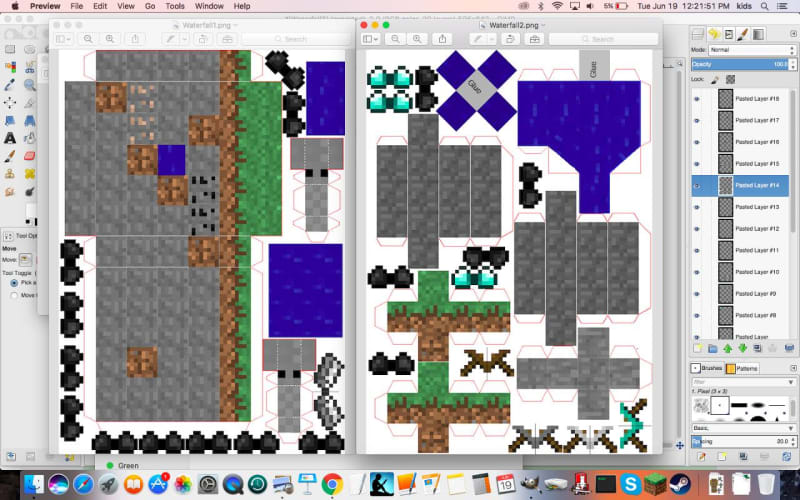This screenshot has height=500, width=800.
Task: Select GIMP Move tool
Action: pos(10,103)
